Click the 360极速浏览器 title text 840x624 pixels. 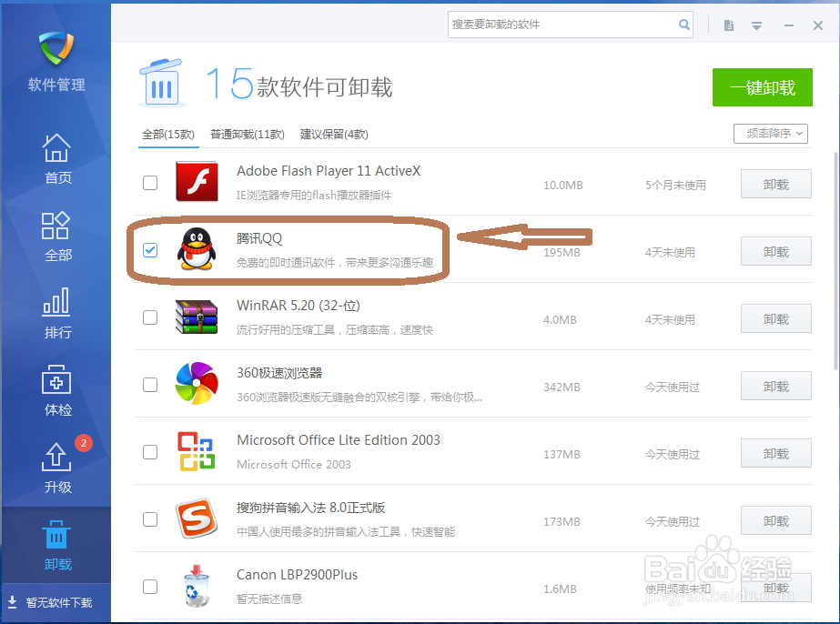[x=279, y=373]
